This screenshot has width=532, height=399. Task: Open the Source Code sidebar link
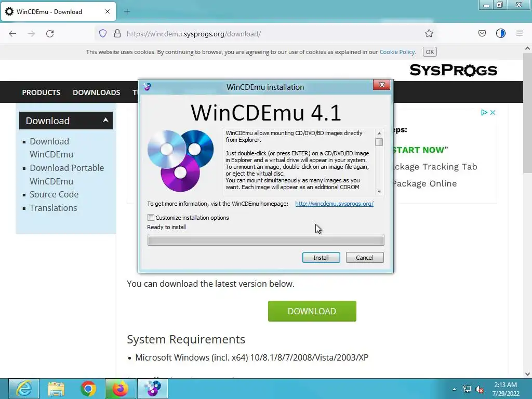(x=54, y=194)
